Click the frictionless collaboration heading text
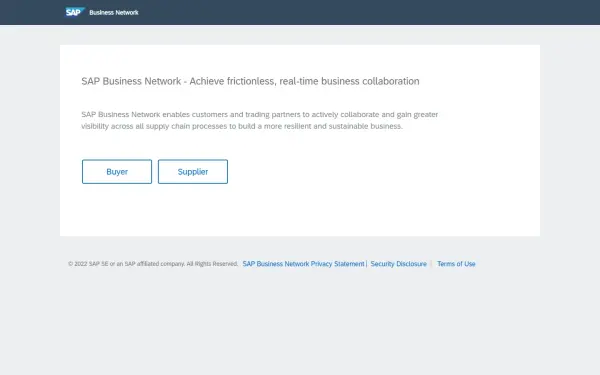 pyautogui.click(x=250, y=81)
